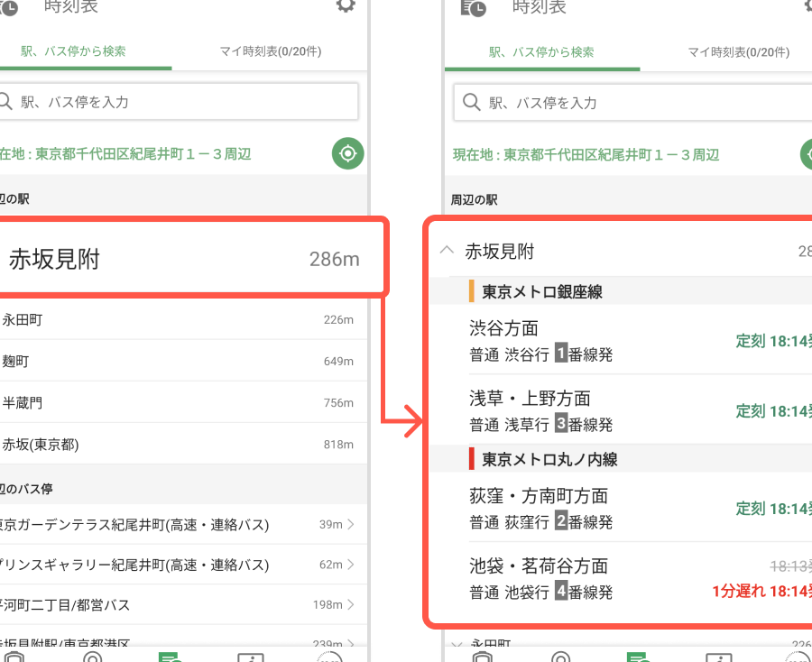Screen dimensions: 812x662
Task: Open 半蔵門 756m station row
Action: 183,402
